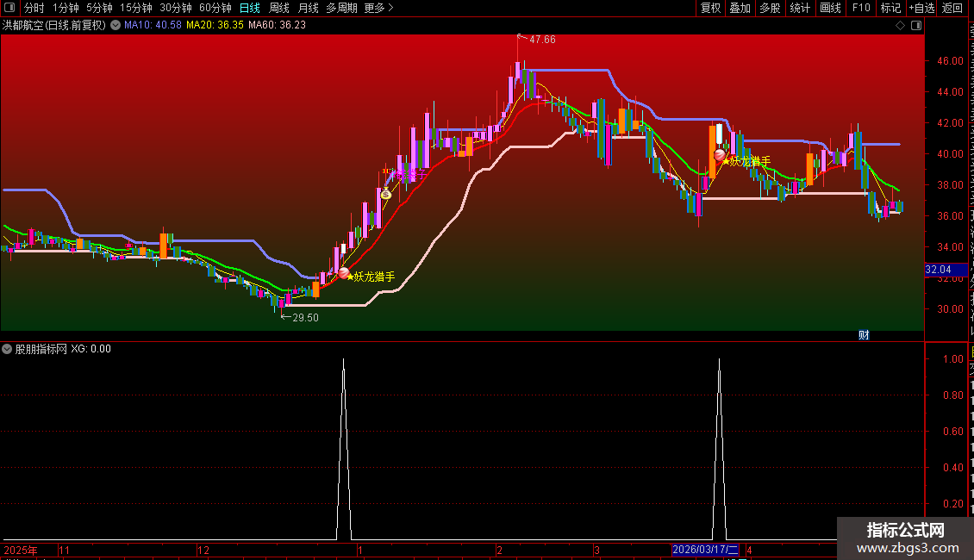Switch to the 周线 weekly period
Screen dimensions: 974x560
(279, 8)
